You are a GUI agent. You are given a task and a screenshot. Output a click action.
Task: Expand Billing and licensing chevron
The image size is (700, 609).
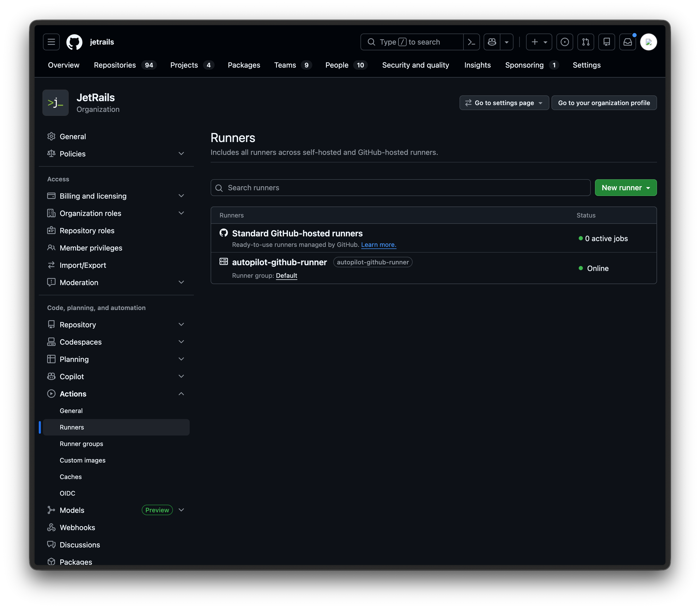pyautogui.click(x=181, y=196)
